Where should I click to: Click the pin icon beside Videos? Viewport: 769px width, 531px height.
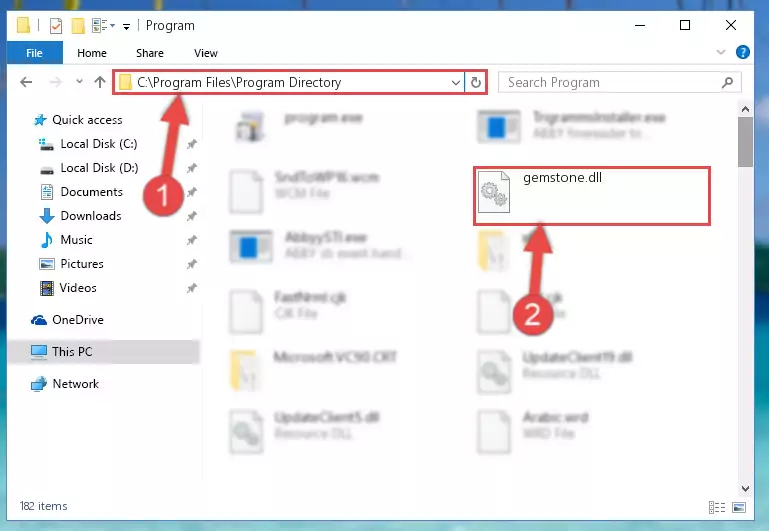click(191, 288)
